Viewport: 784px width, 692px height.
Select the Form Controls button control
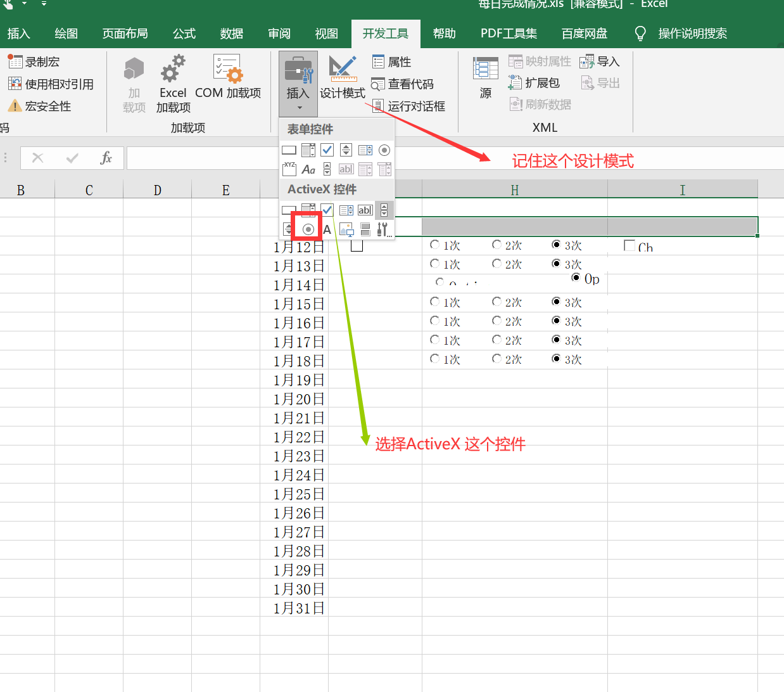click(289, 150)
